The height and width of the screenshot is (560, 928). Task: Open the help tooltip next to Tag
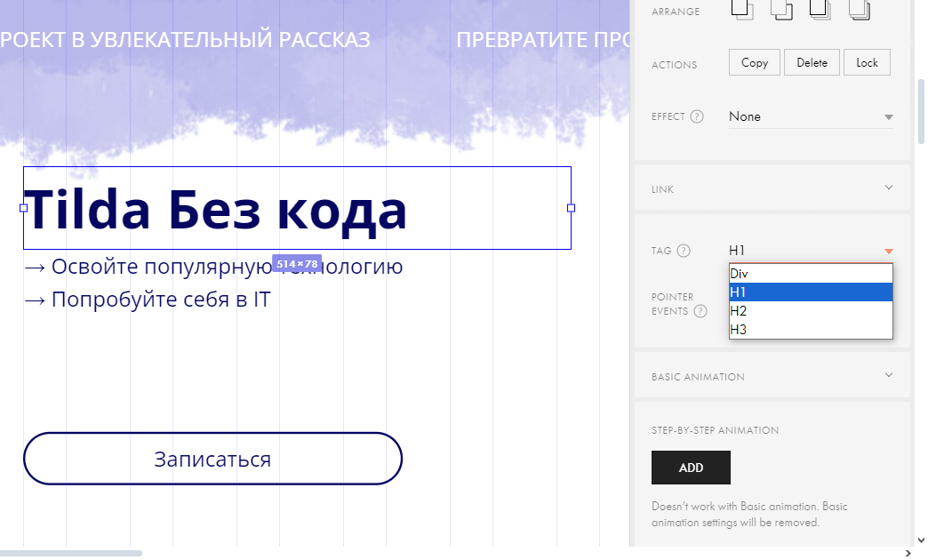684,251
